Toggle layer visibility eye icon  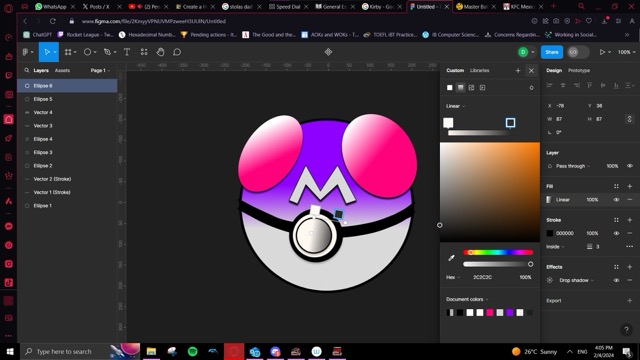coord(629,166)
